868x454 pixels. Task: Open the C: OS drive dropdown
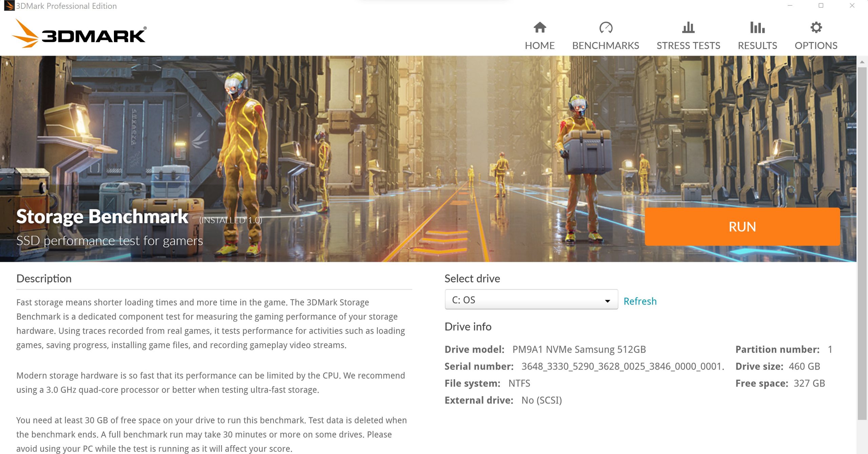(531, 300)
